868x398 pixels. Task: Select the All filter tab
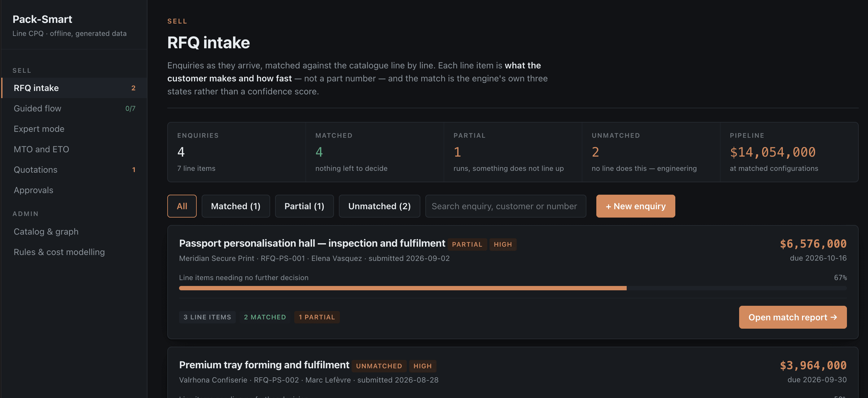click(x=182, y=206)
